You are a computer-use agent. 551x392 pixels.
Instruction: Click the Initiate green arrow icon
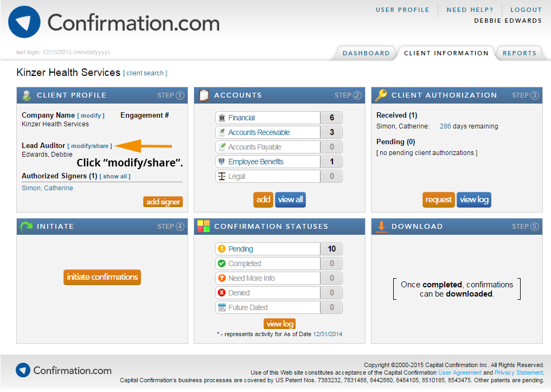[x=27, y=227]
